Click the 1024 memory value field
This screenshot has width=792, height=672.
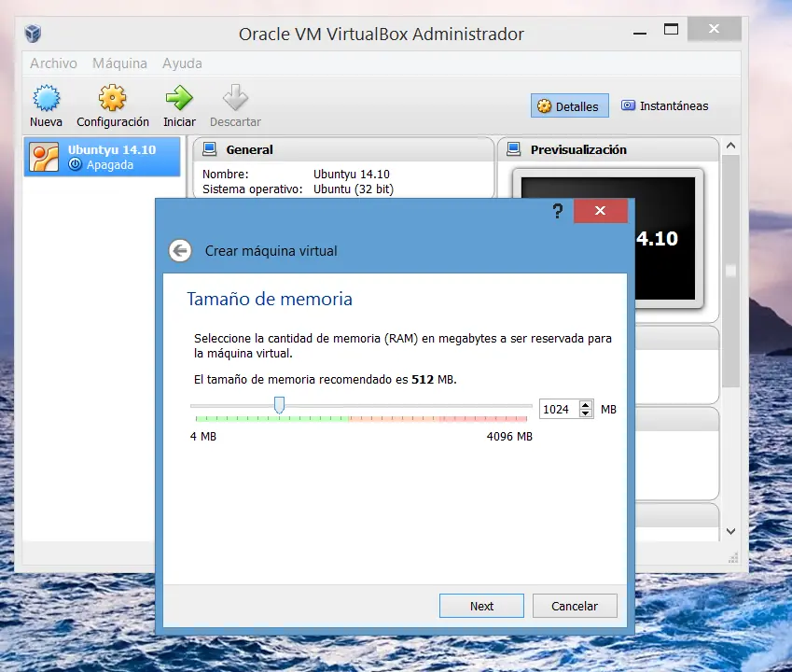coord(558,409)
